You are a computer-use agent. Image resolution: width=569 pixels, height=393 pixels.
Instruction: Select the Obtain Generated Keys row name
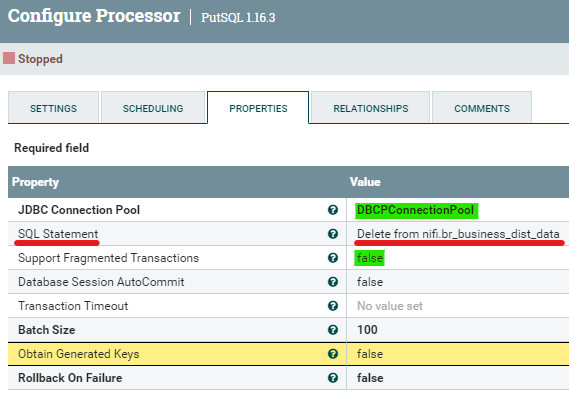pos(78,354)
